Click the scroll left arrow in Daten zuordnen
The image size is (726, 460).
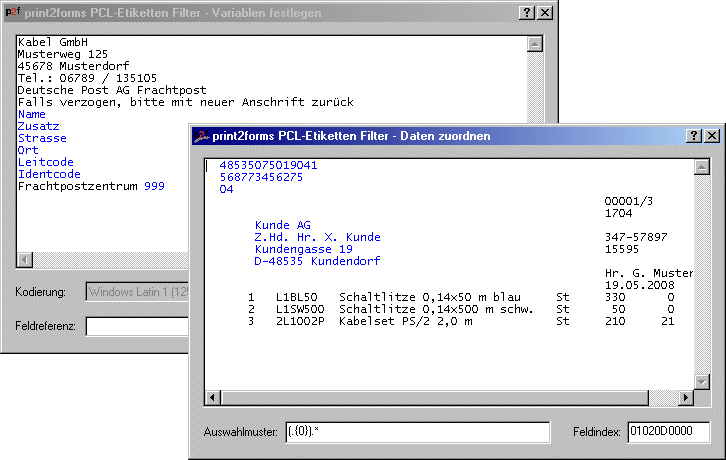click(213, 398)
